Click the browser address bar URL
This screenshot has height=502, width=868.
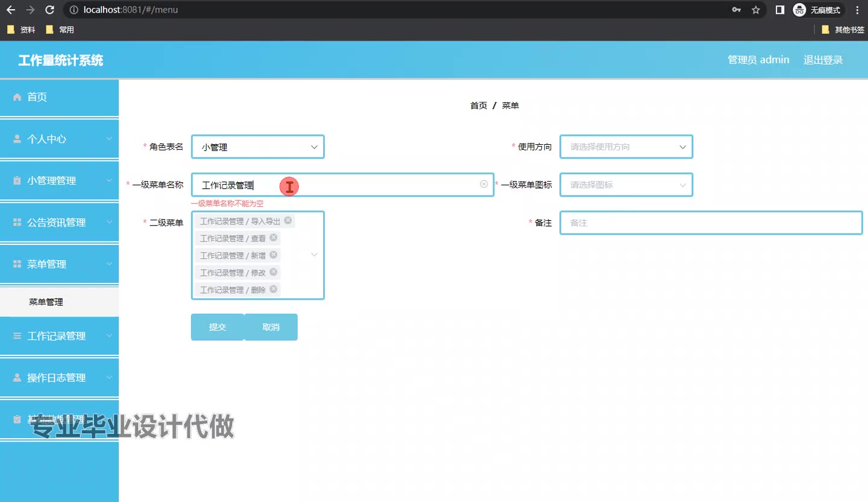131,10
